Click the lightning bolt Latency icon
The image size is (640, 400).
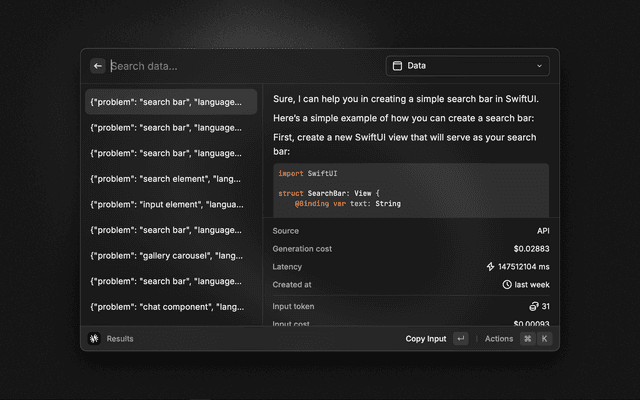[x=490, y=267]
